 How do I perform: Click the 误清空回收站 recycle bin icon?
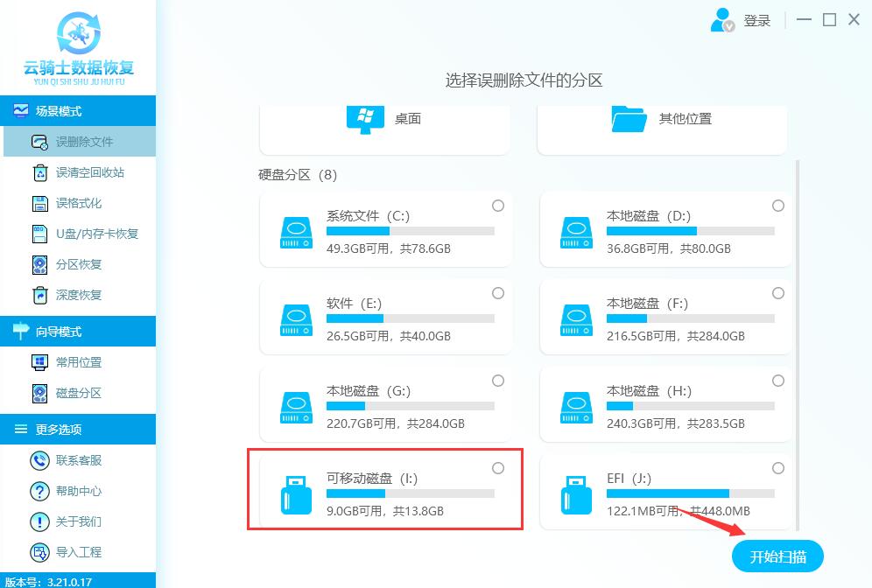[40, 173]
